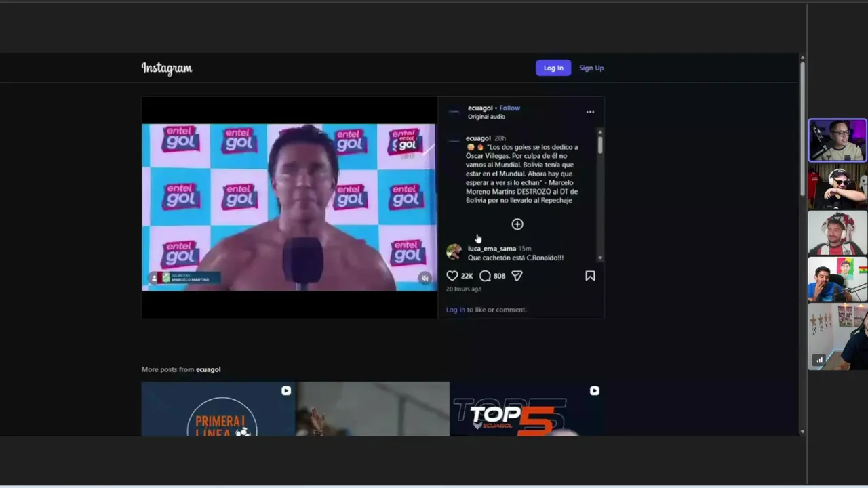Click the comment text Que cachetón está C.Ronaldo
This screenshot has height=488, width=868.
[x=515, y=258]
